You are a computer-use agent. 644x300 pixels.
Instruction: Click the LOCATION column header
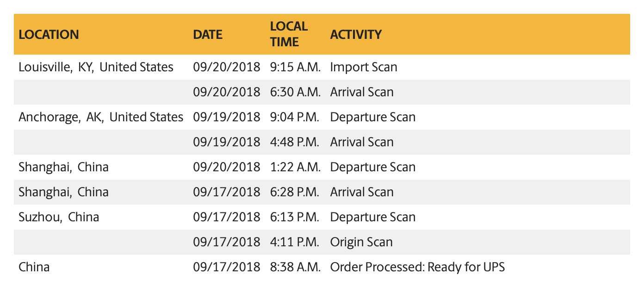(49, 35)
